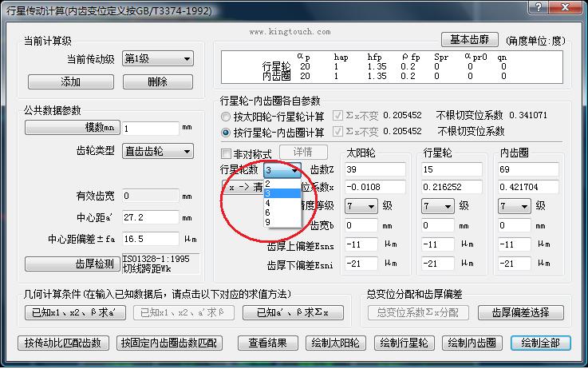Click the 内齿圈 齿宽b field
Viewport: 588px width, 369px height.
(x=514, y=225)
